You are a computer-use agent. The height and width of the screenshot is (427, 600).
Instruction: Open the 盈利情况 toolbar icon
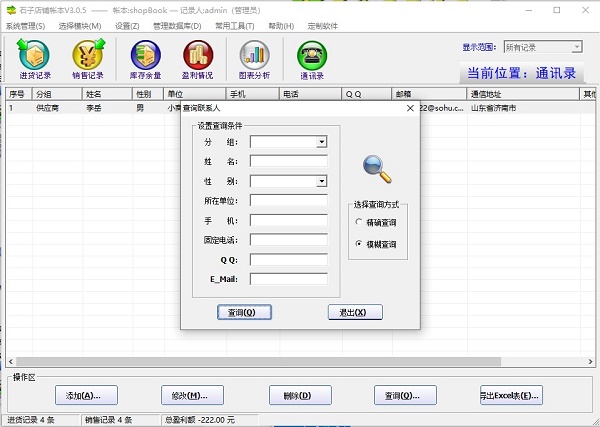pyautogui.click(x=197, y=59)
